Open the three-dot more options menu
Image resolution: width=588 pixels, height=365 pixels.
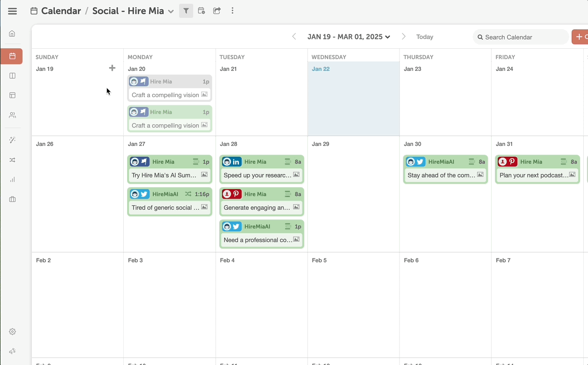(233, 11)
